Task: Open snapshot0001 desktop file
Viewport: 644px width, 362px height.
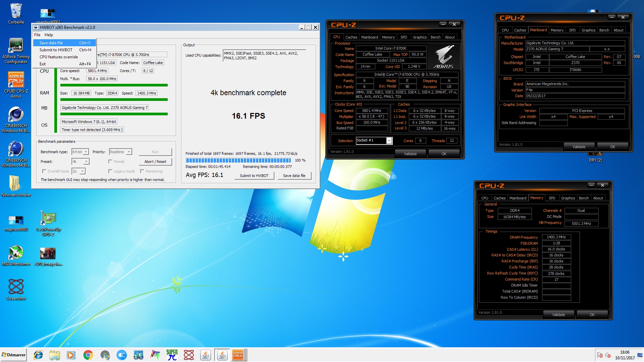Action: coord(16,223)
